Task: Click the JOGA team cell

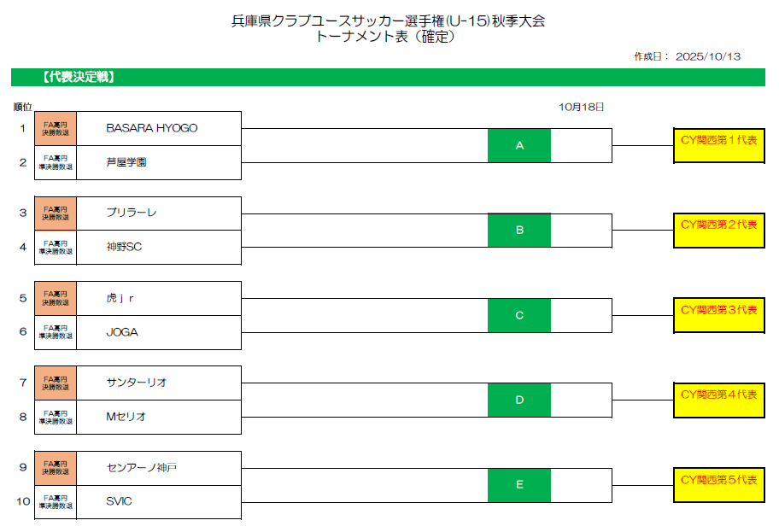Action: coord(158,332)
